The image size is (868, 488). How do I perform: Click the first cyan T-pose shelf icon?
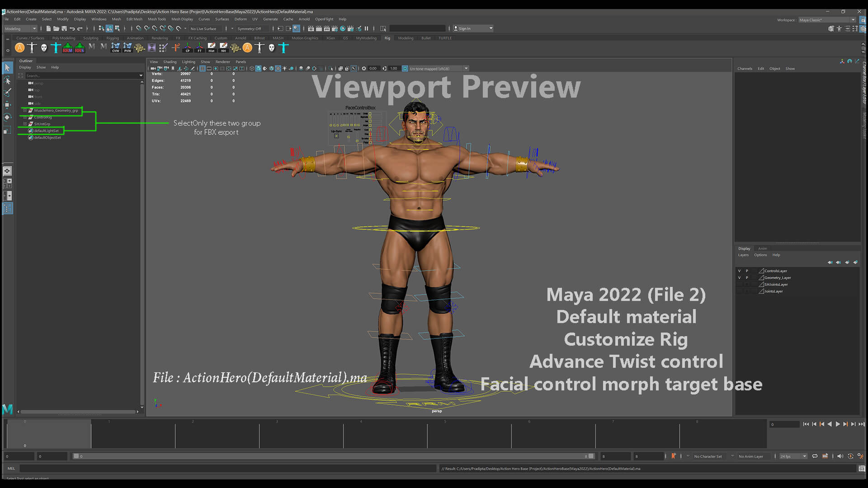point(56,47)
